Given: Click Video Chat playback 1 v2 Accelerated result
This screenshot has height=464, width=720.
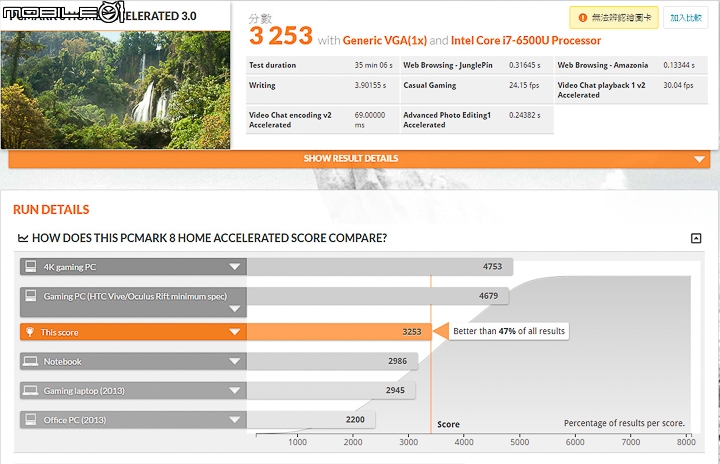Looking at the screenshot, I should (x=631, y=90).
